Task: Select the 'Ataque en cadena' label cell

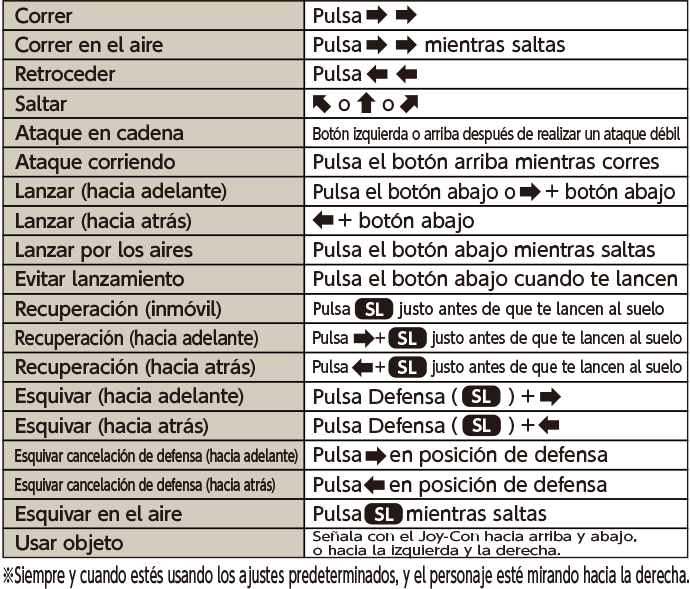Action: point(85,133)
